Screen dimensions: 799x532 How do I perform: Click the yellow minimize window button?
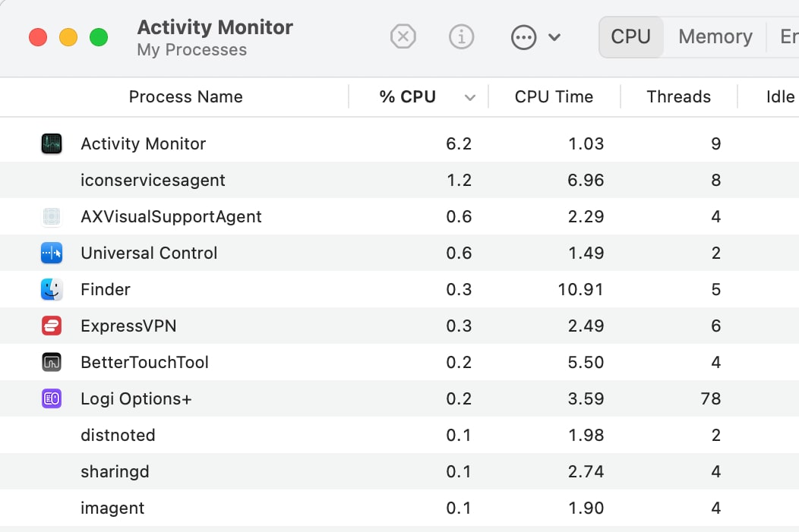pyautogui.click(x=68, y=37)
